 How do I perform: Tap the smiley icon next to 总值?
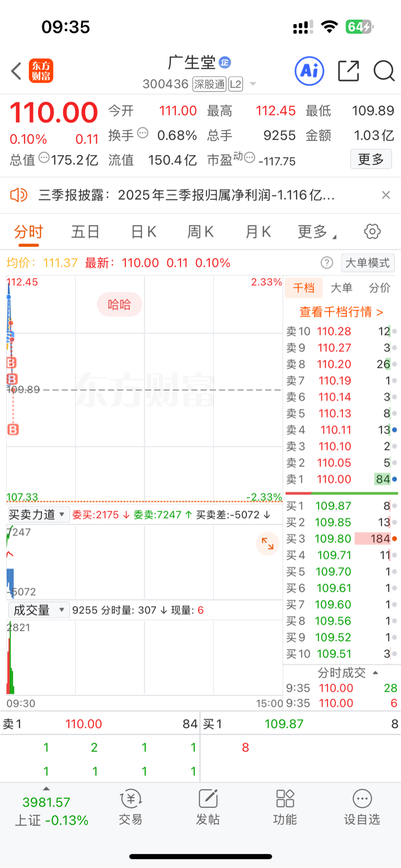[44, 158]
